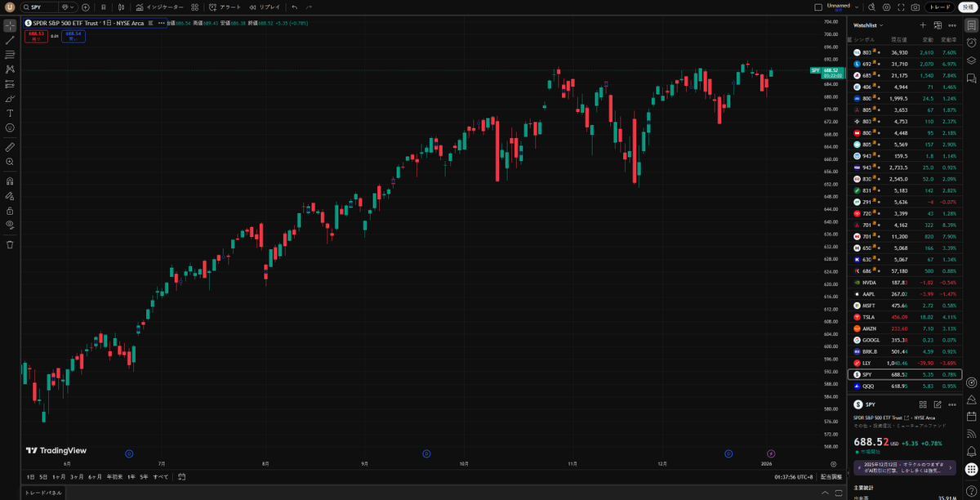The image size is (980, 500).
Task: Select the brush drawing tool
Action: pyautogui.click(x=10, y=99)
